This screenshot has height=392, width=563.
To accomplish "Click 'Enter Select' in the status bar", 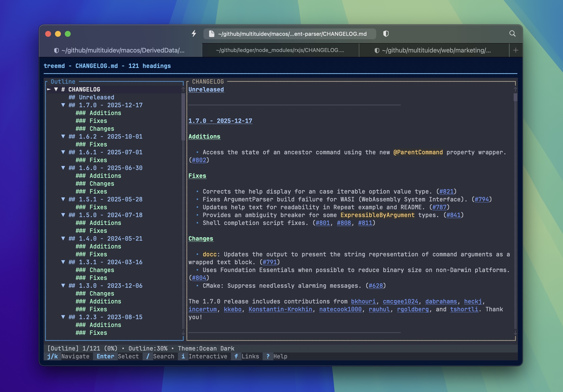I will coord(115,356).
